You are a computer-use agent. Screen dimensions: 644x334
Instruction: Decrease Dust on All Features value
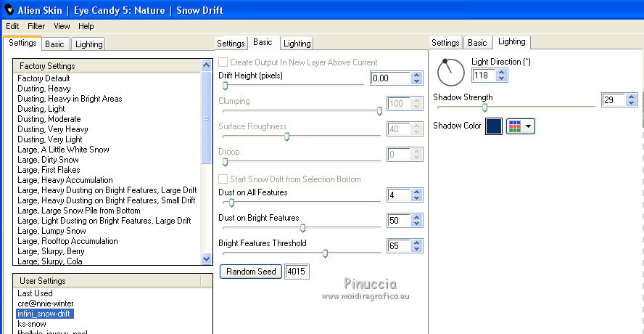[x=417, y=198]
